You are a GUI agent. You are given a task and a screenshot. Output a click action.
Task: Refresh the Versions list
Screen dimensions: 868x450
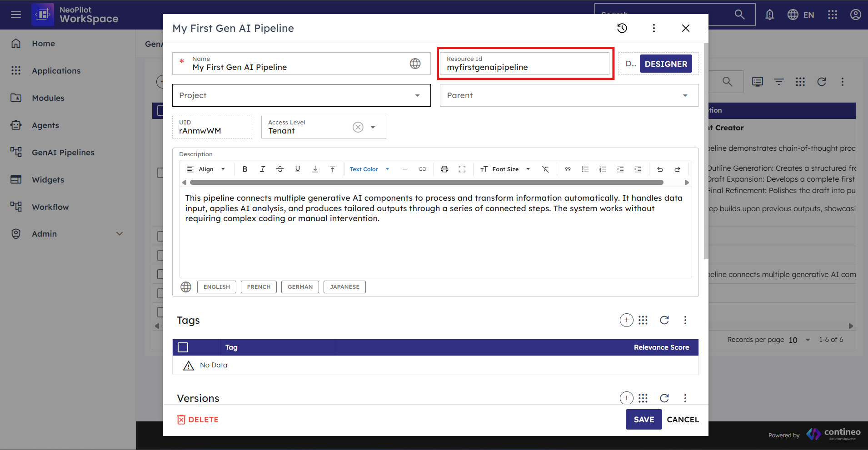664,398
